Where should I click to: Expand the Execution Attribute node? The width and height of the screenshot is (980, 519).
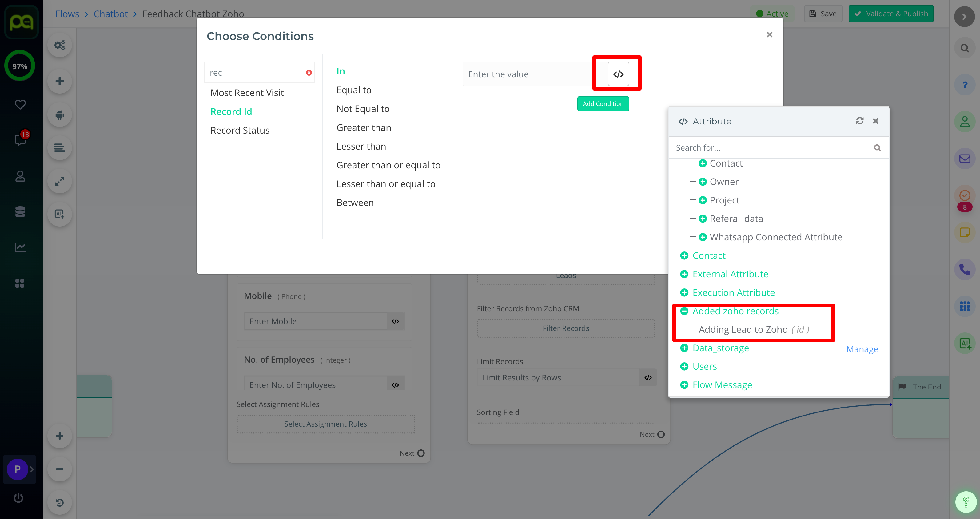pyautogui.click(x=684, y=292)
